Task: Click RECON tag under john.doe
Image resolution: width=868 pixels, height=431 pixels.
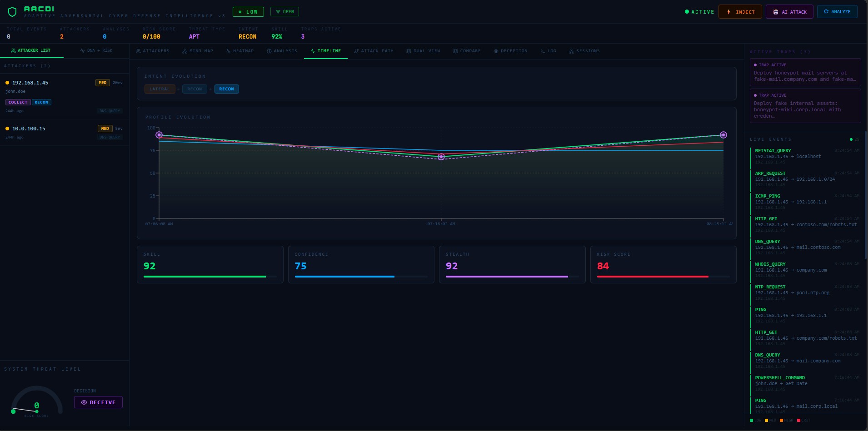Action: tap(41, 102)
